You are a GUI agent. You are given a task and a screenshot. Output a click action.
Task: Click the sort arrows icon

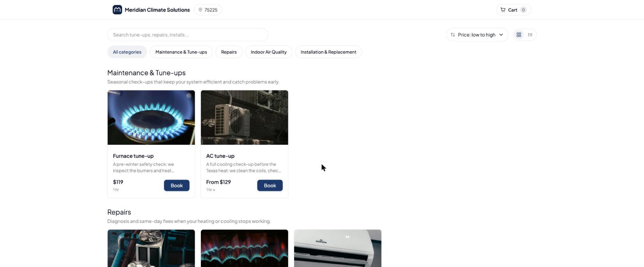pyautogui.click(x=453, y=35)
